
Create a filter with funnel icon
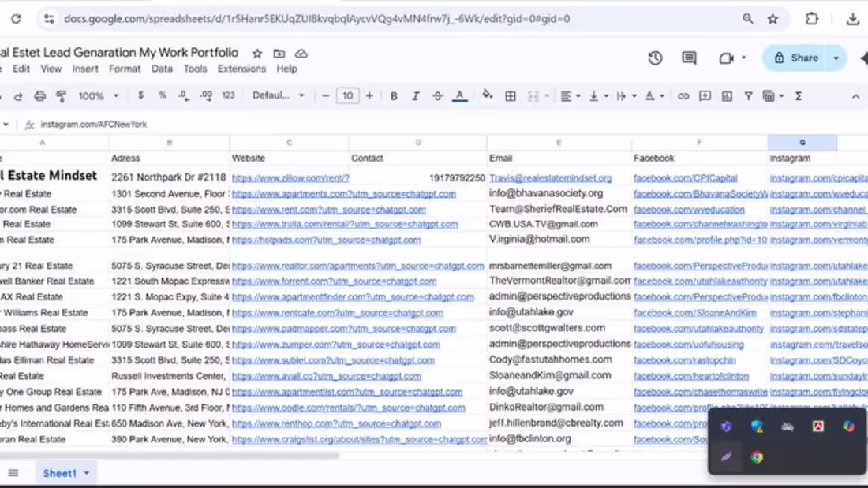tap(748, 96)
